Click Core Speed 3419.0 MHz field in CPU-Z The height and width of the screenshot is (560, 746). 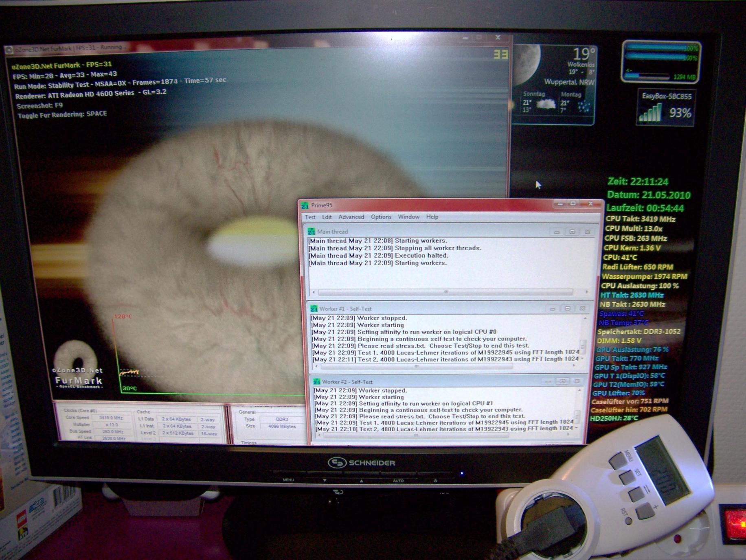tap(111, 418)
